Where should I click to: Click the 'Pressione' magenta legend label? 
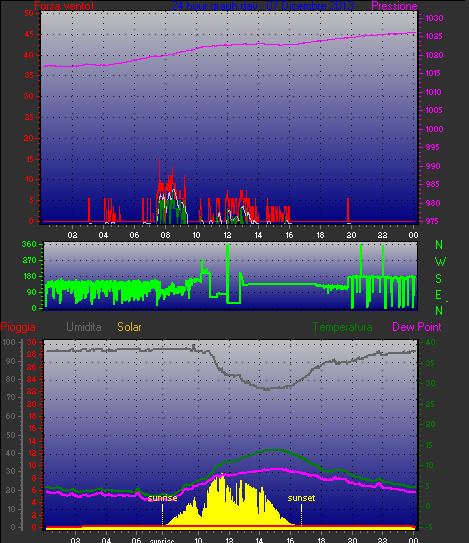pyautogui.click(x=394, y=6)
